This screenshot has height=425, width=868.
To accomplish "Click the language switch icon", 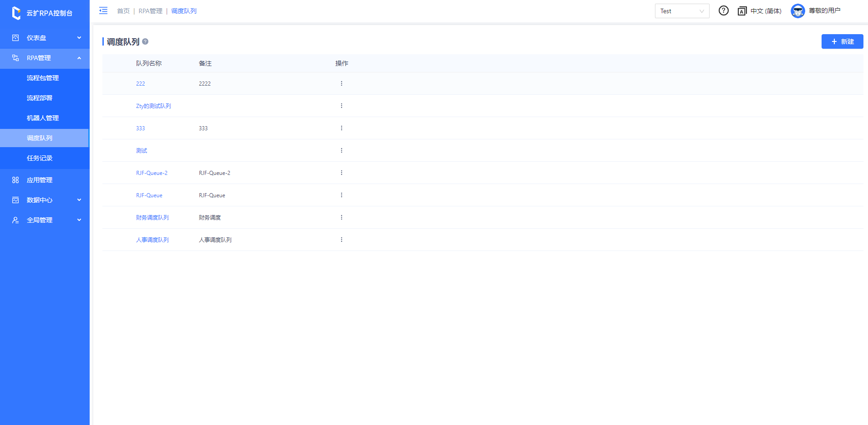I will [x=742, y=11].
